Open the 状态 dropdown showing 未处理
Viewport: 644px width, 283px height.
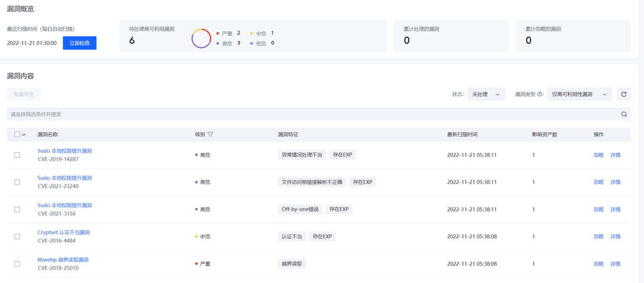486,94
